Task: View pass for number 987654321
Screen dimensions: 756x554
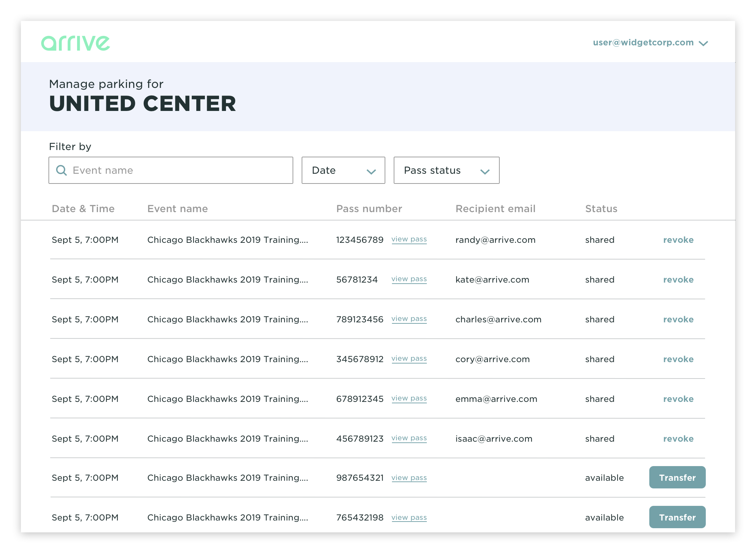Action: tap(409, 478)
